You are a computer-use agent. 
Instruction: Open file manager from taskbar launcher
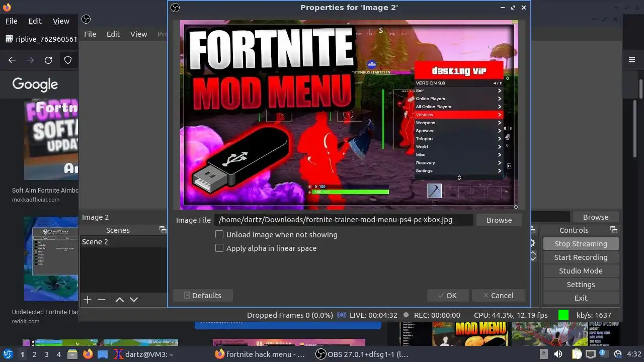(x=72, y=354)
